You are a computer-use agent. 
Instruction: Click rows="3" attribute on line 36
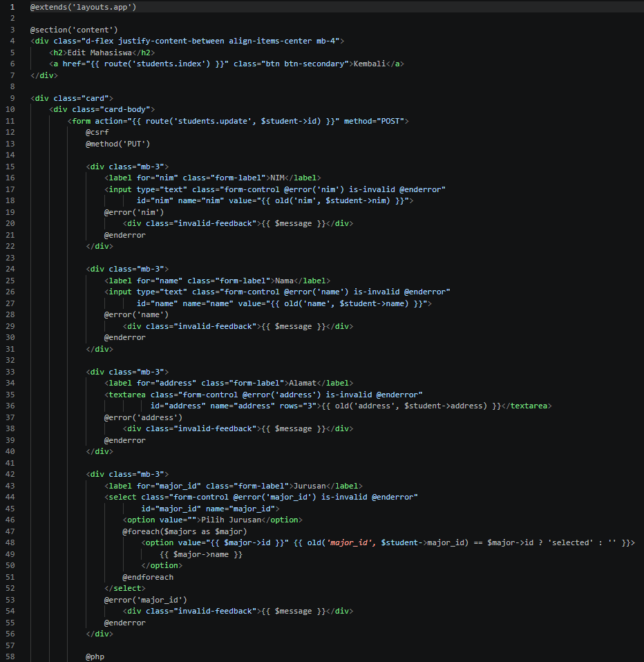(298, 406)
